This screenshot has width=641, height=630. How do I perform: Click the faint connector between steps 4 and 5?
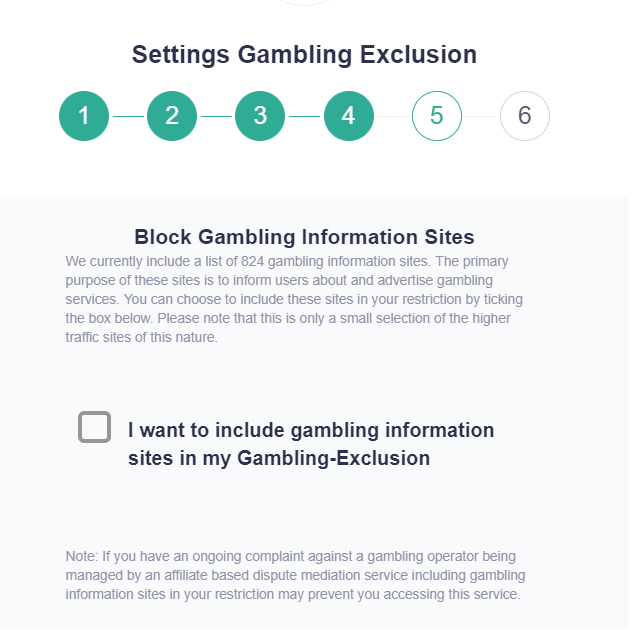pos(392,116)
